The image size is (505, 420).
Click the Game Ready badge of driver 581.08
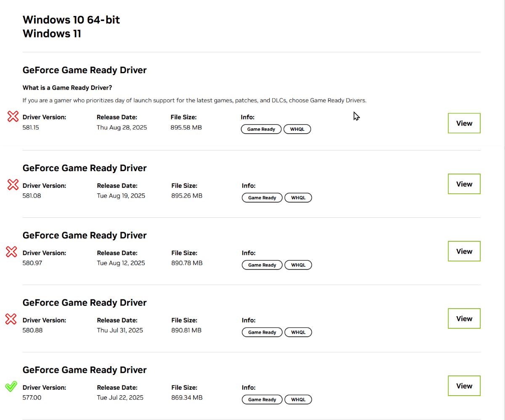coord(262,198)
